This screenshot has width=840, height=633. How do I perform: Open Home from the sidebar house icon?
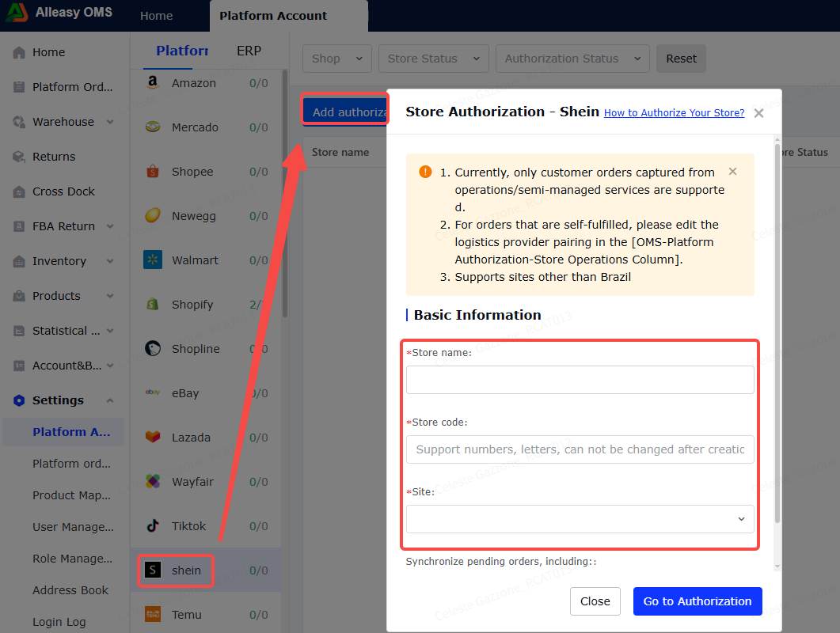click(19, 52)
